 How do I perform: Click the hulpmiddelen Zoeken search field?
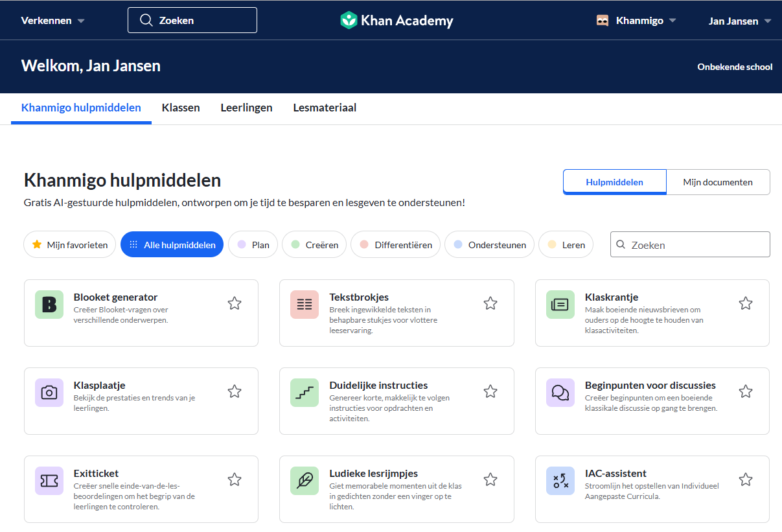point(690,244)
